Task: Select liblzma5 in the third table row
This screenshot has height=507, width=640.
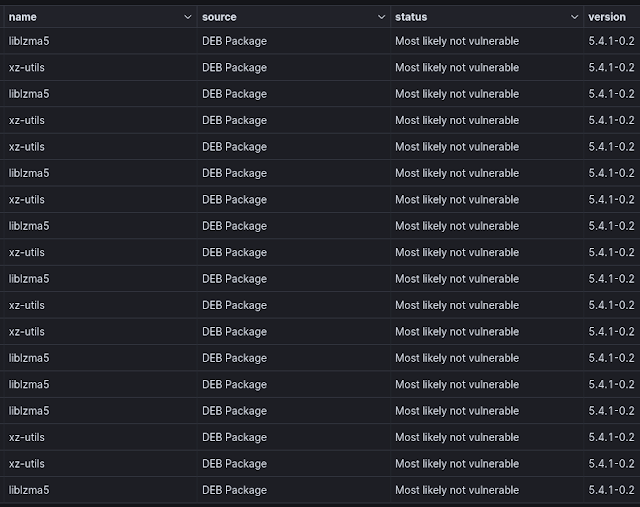Action: 29,94
